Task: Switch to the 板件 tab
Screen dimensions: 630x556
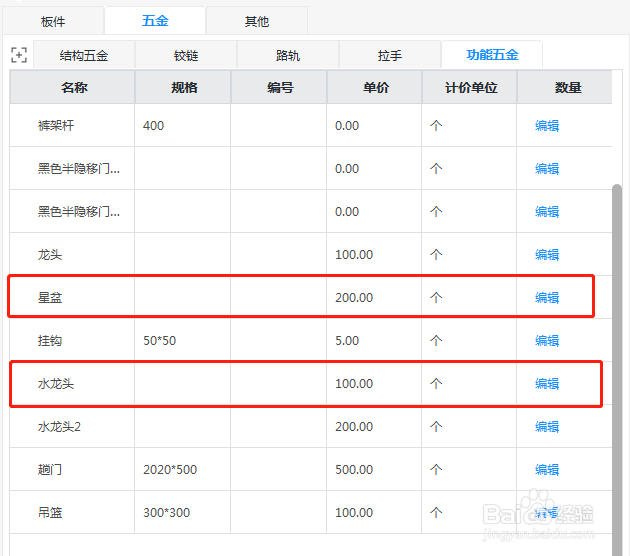Action: 53,21
